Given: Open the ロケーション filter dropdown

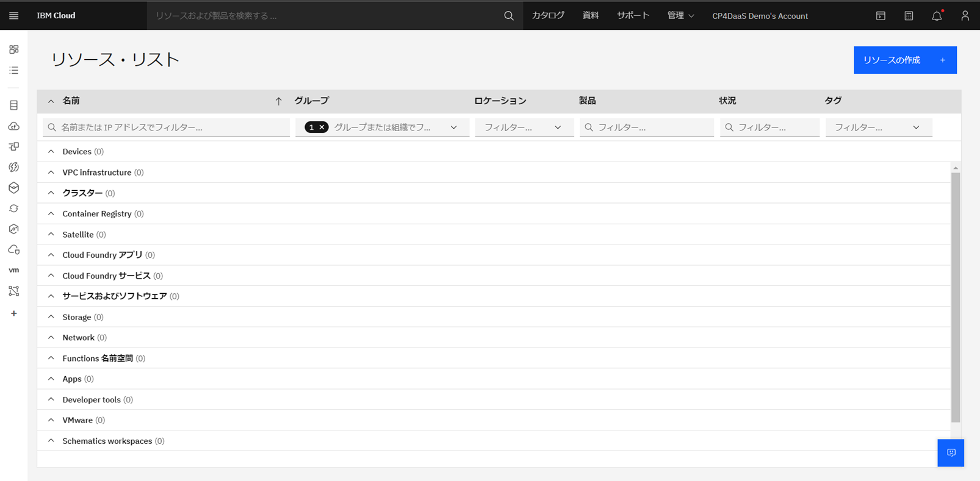Looking at the screenshot, I should (524, 127).
